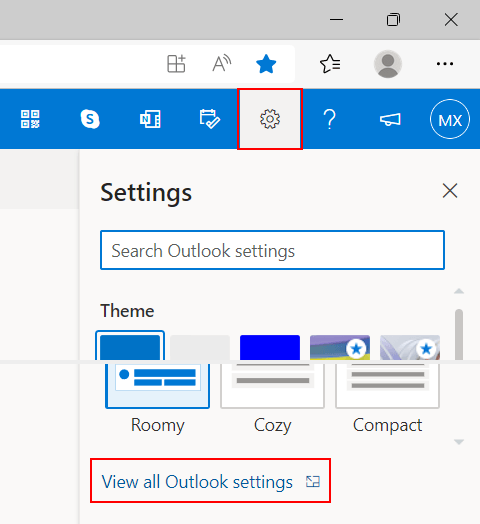This screenshot has height=524, width=480.
Task: Select the gray swirl premium theme thumbnail
Action: click(x=410, y=348)
